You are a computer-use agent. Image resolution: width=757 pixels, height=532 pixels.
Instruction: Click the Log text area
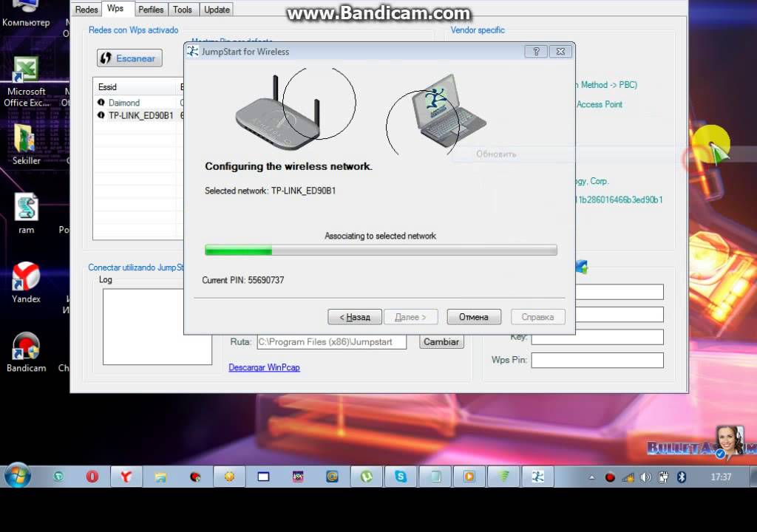157,327
